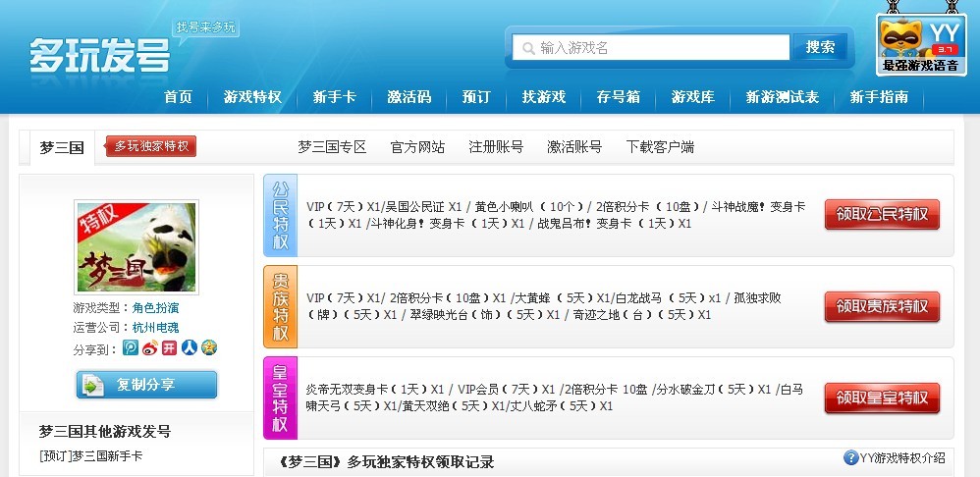Click the 游戏类型： label
Screen dimensions: 980x477
pyautogui.click(x=102, y=308)
